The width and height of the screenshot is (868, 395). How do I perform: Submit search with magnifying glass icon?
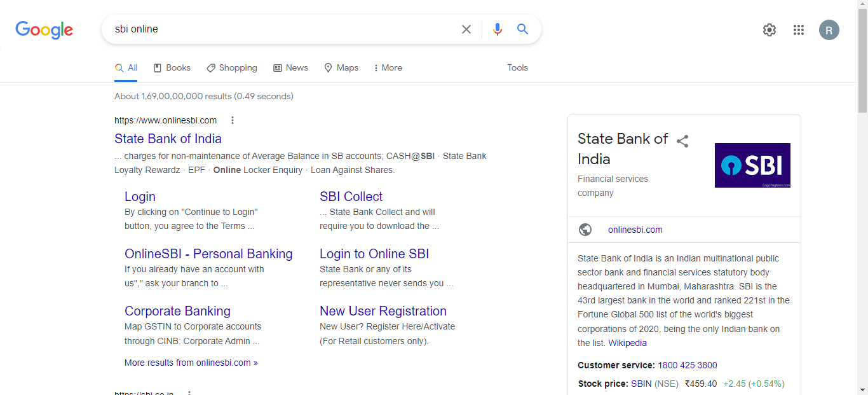pyautogui.click(x=522, y=29)
